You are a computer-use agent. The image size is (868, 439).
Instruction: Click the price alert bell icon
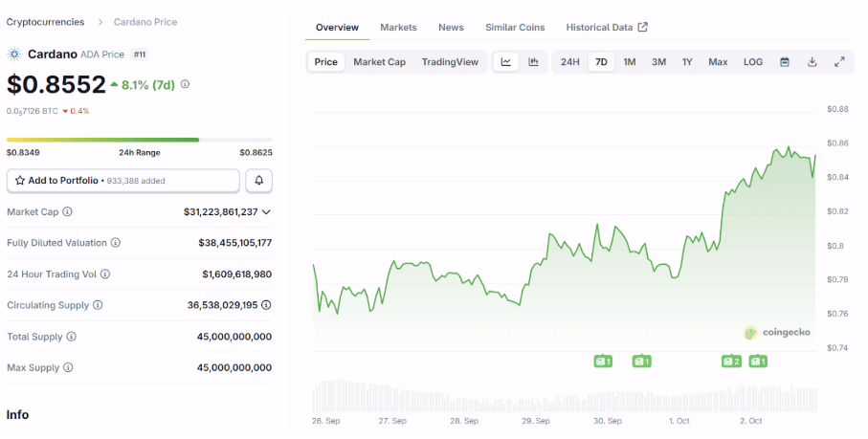point(258,181)
